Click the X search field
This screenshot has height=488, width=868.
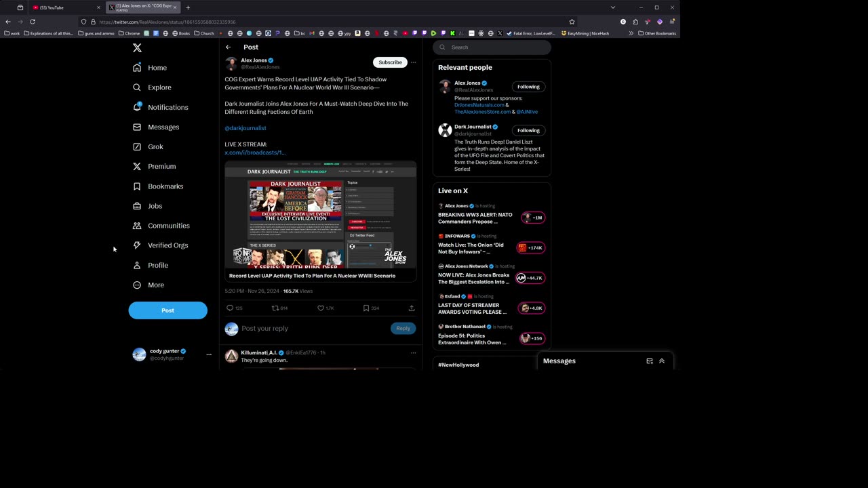(492, 47)
